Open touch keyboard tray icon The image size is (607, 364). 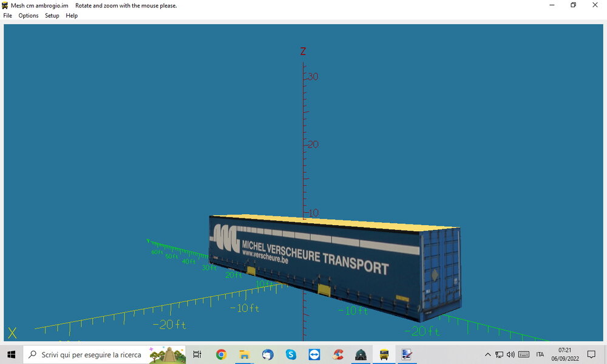coord(524,354)
